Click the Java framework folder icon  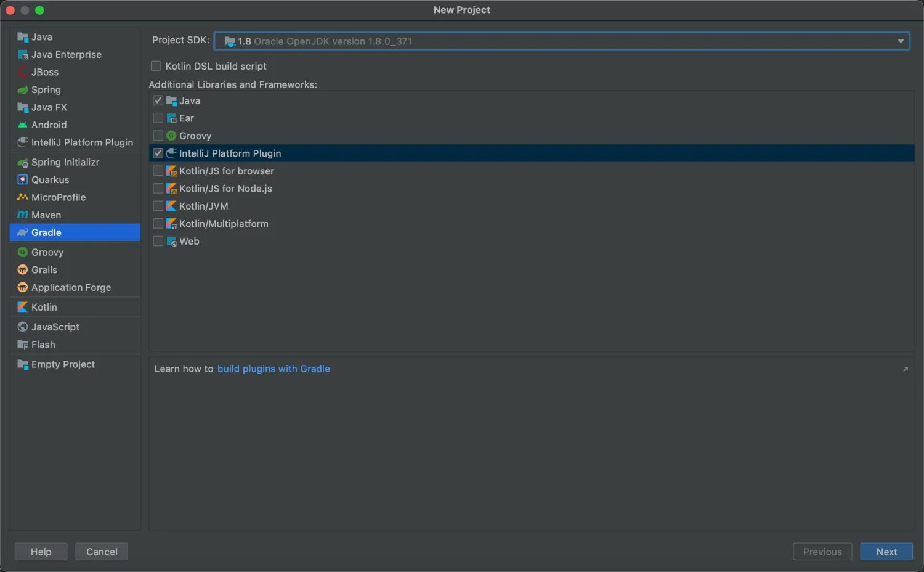pos(172,100)
